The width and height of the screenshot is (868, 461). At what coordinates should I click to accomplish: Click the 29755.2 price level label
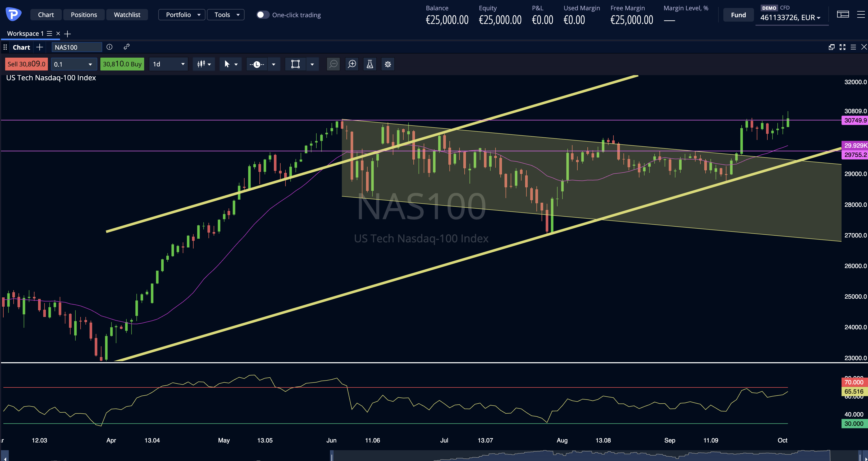tap(855, 155)
